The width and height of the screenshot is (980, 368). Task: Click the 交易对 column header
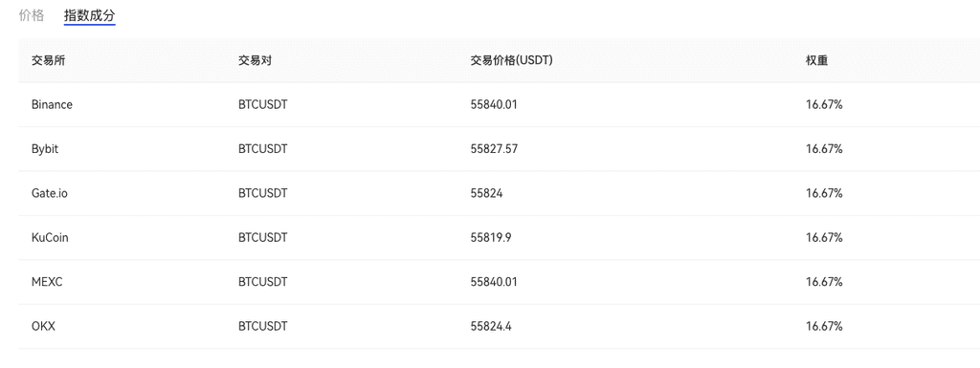coord(255,60)
